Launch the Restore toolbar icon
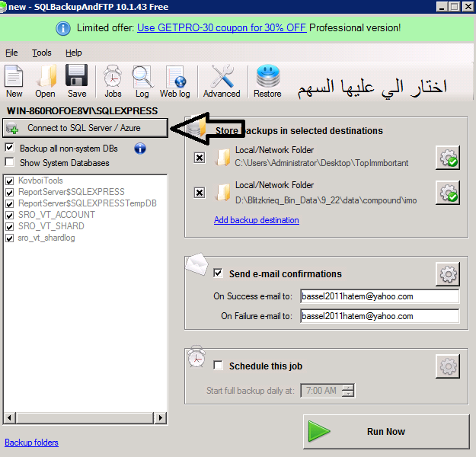 click(267, 81)
